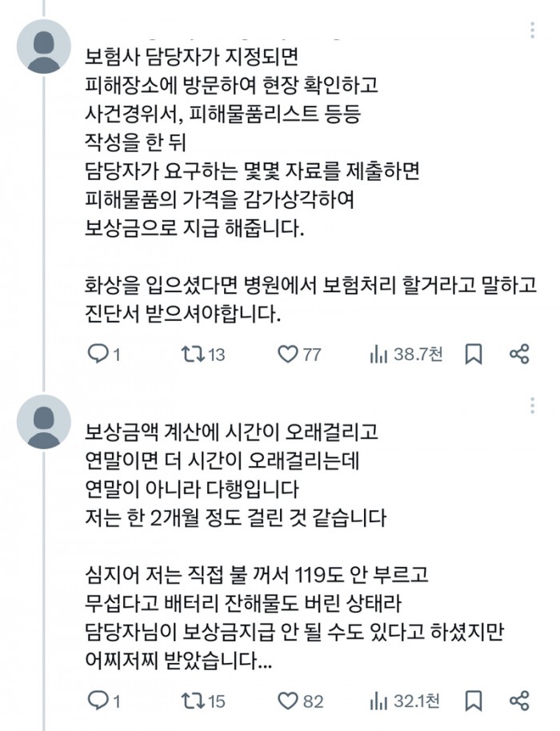Reply to the tweet about 보상금액 계산
Viewport: 560px width, 731px height.
coord(104,701)
